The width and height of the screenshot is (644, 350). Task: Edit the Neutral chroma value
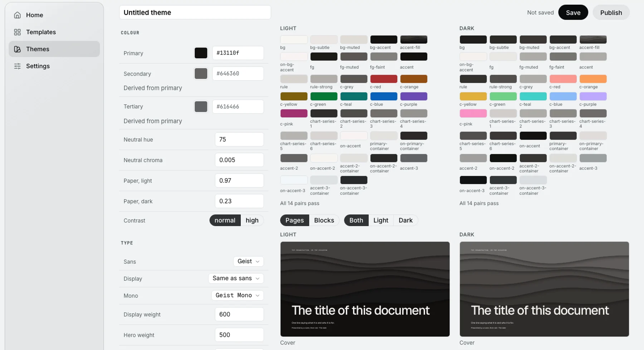point(239,160)
